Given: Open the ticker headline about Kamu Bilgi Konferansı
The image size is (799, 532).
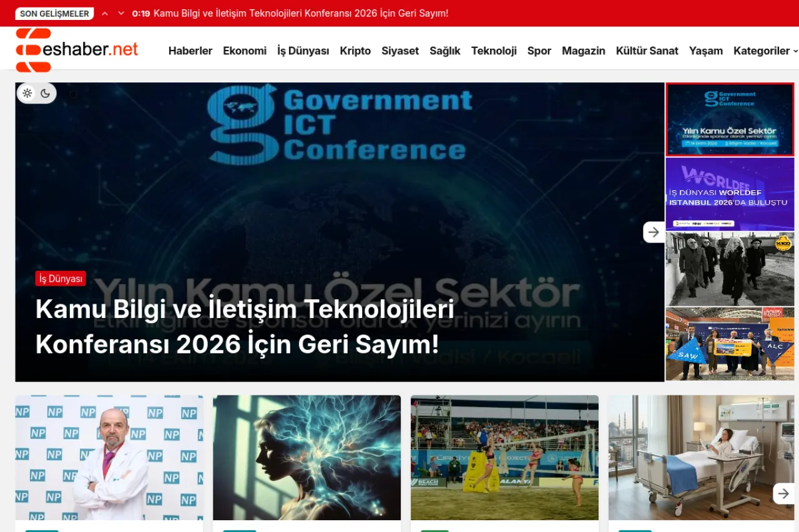Looking at the screenshot, I should [x=301, y=13].
